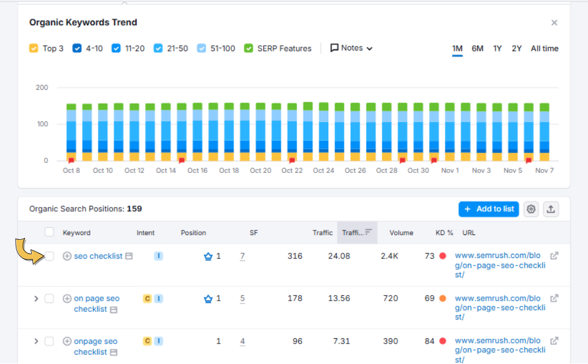The image size is (588, 364).
Task: Click the red note flag at Nov 6
Action: tap(528, 161)
